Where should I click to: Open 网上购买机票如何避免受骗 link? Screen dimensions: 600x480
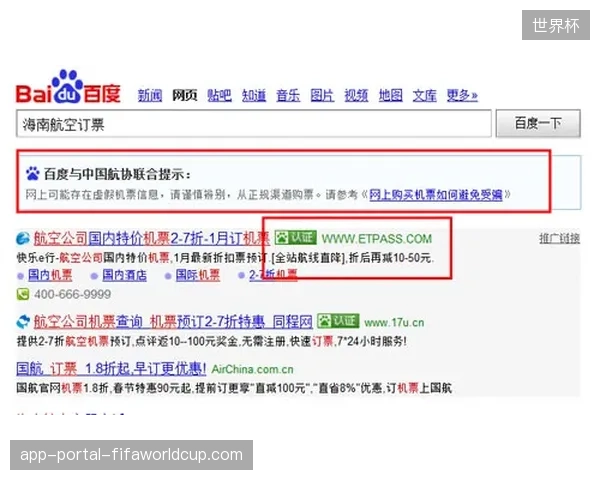pos(435,195)
